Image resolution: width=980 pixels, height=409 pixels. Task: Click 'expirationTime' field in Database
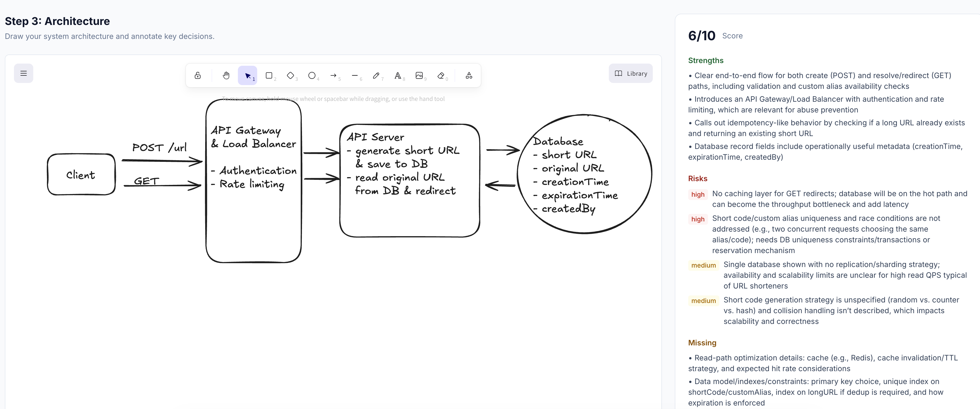point(580,195)
